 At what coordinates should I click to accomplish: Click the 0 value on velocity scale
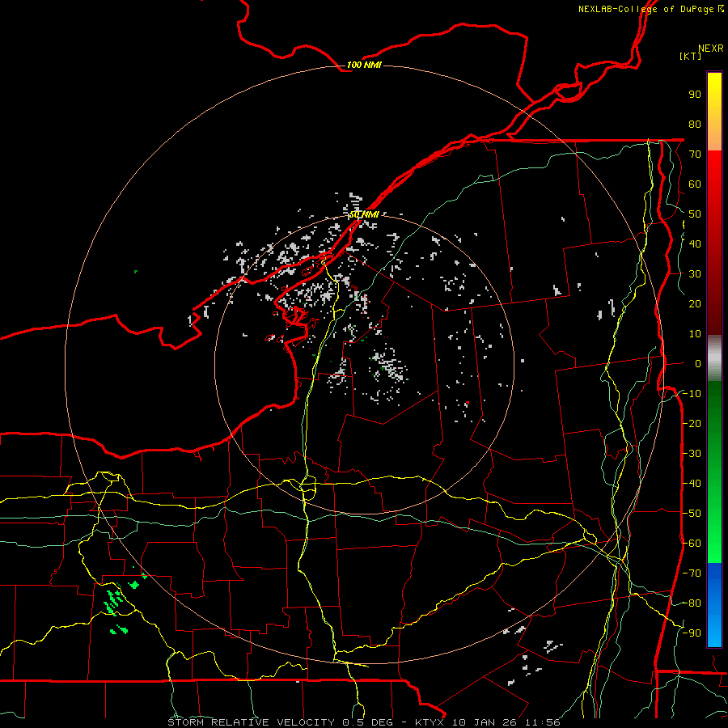tap(698, 364)
